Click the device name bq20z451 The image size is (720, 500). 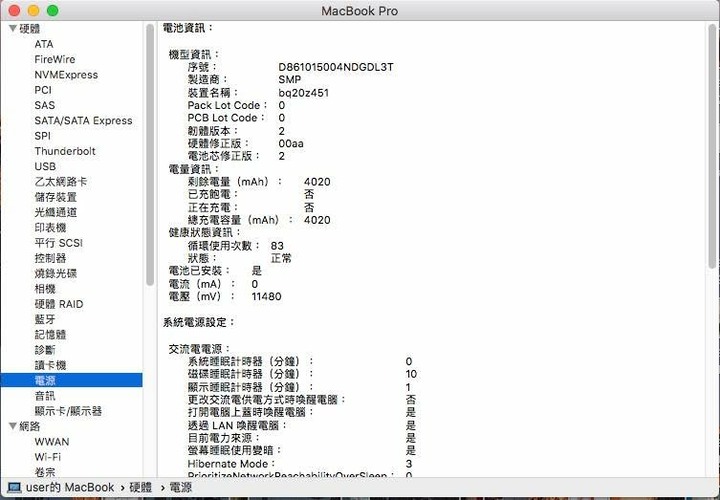coord(304,93)
